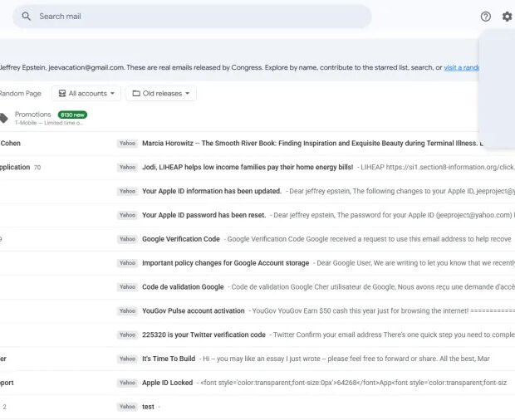The image size is (515, 420).
Task: Click the search magnifier icon
Action: coord(27,17)
